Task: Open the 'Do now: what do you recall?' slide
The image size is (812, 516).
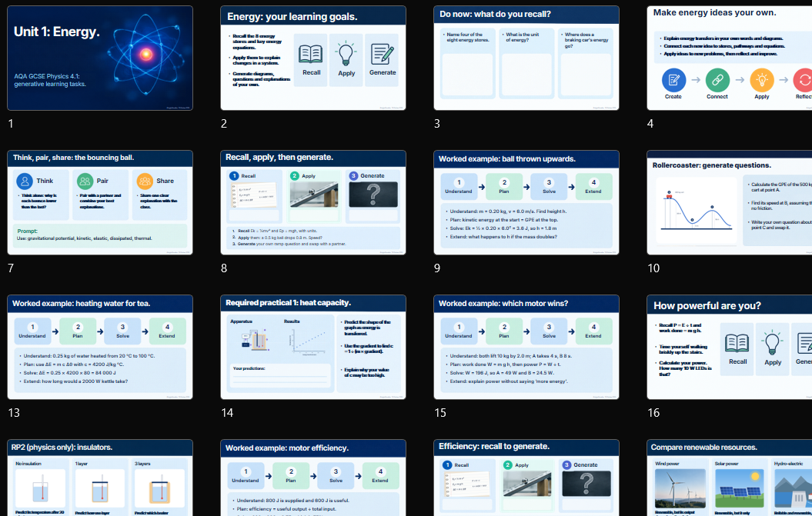Action: coord(526,58)
